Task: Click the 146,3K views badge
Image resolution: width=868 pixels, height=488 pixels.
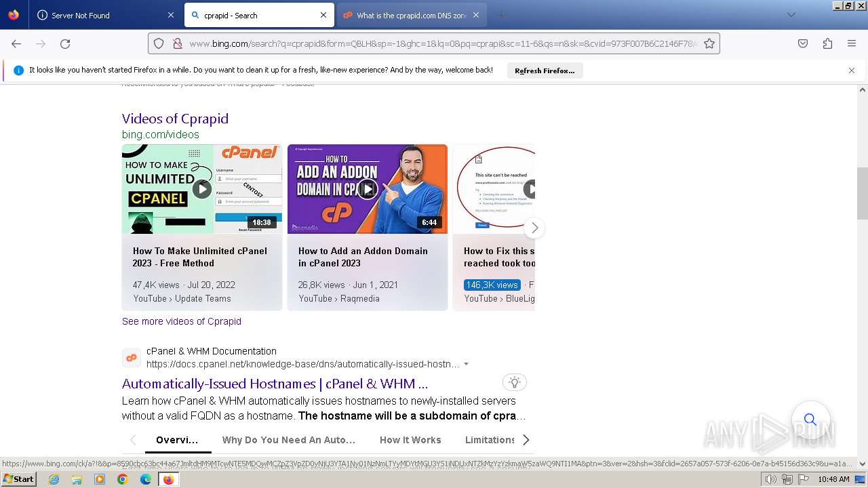Action: [x=492, y=285]
